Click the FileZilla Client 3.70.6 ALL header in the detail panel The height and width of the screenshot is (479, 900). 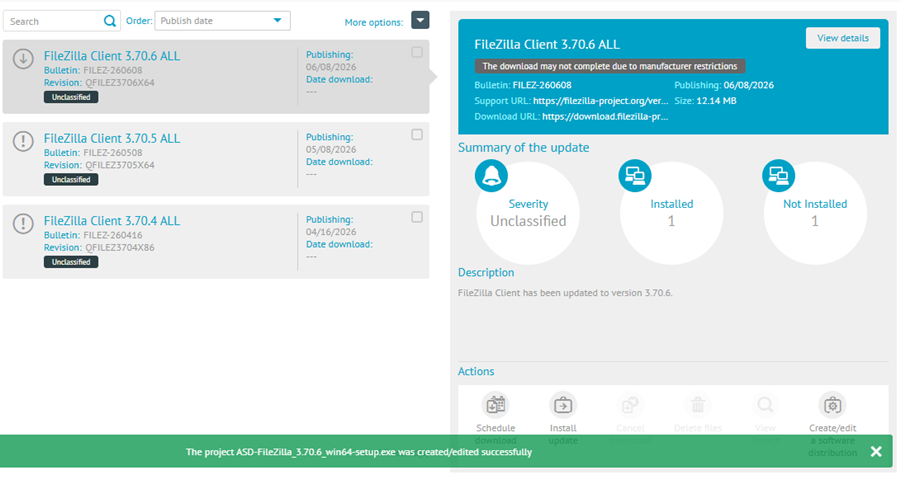pos(547,45)
